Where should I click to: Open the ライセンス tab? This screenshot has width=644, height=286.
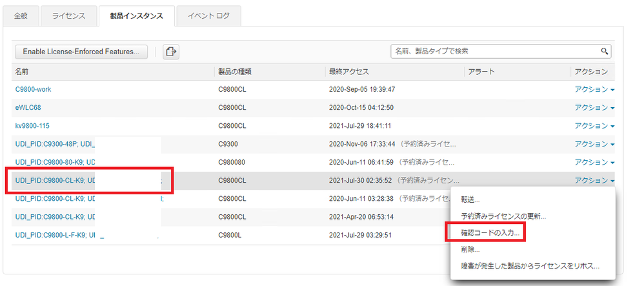[x=68, y=16]
